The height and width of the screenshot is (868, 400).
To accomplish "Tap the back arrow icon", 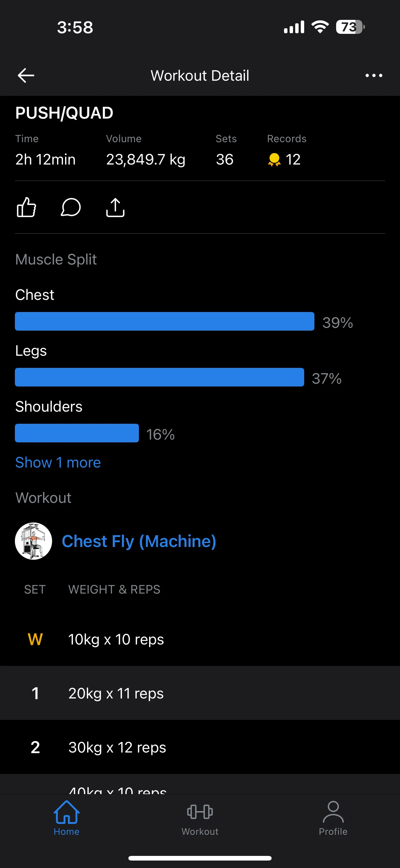I will (26, 75).
